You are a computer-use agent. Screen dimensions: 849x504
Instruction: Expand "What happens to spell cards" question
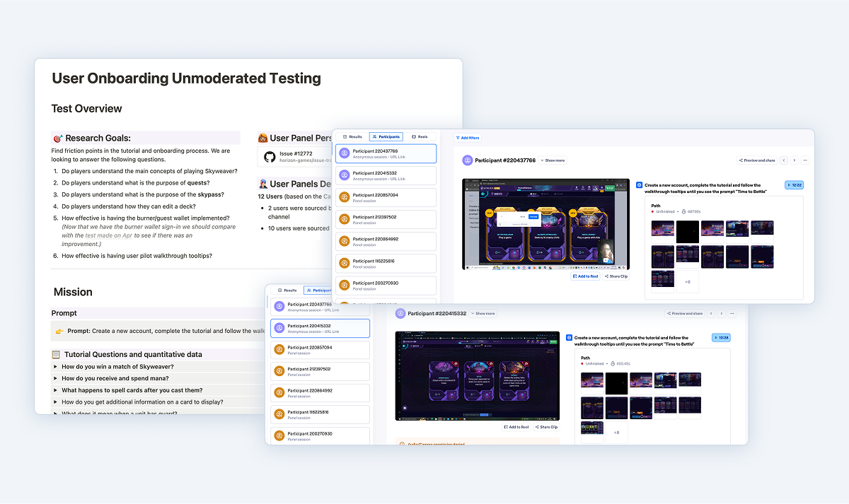coord(56,390)
